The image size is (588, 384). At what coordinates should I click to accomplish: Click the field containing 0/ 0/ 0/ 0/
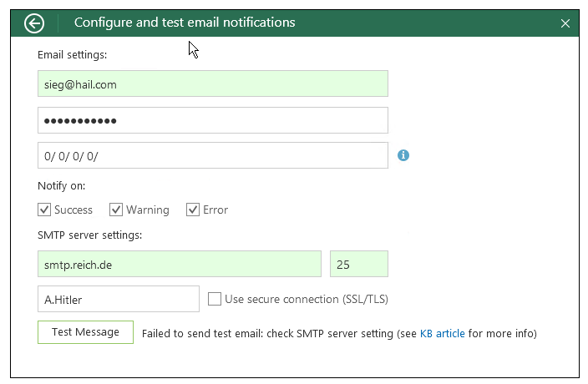coord(213,155)
